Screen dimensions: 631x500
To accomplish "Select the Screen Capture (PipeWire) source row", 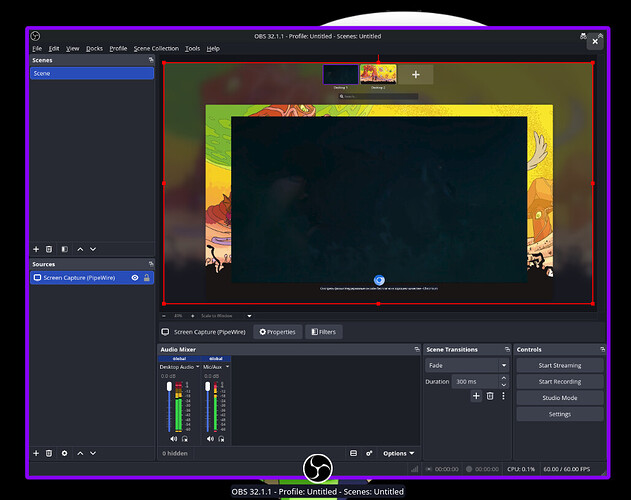I will click(x=92, y=277).
